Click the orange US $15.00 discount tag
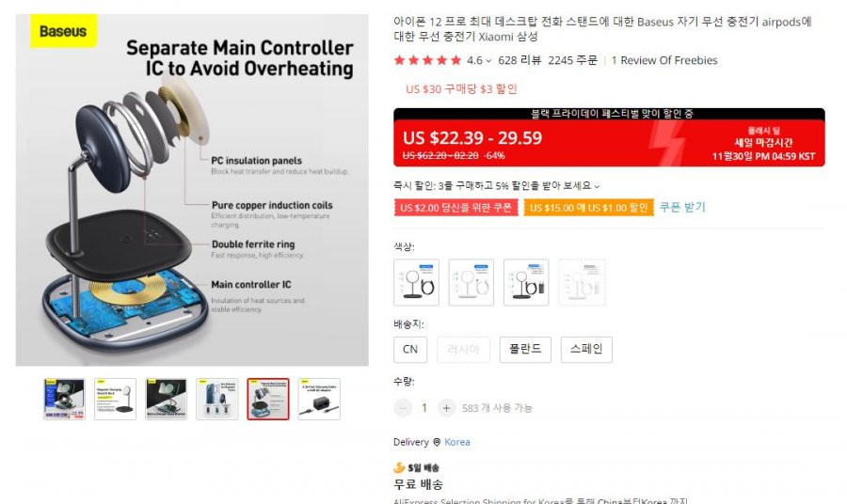847x504 pixels. 589,208
